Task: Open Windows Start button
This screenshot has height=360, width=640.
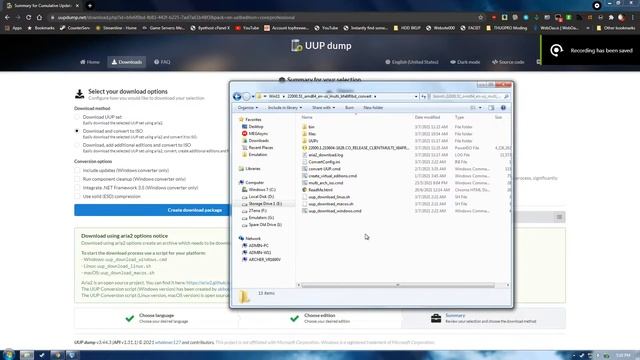Action: [x=8, y=355]
